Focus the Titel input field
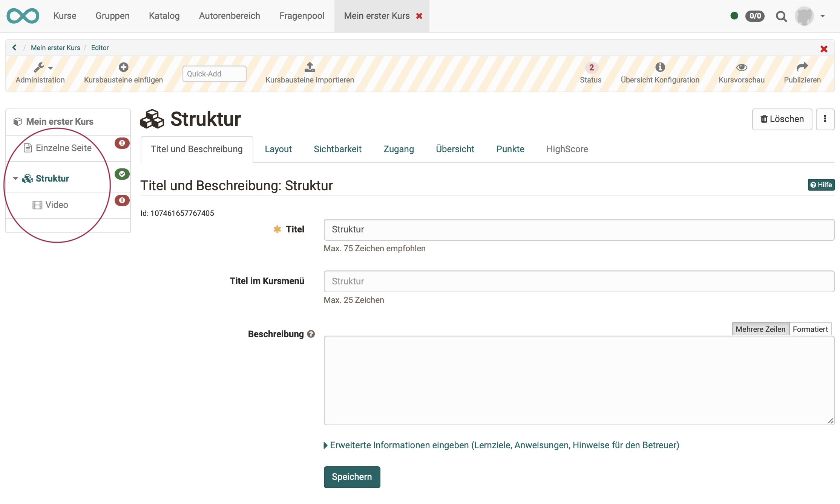Viewport: 840px width, 504px height. 579,229
